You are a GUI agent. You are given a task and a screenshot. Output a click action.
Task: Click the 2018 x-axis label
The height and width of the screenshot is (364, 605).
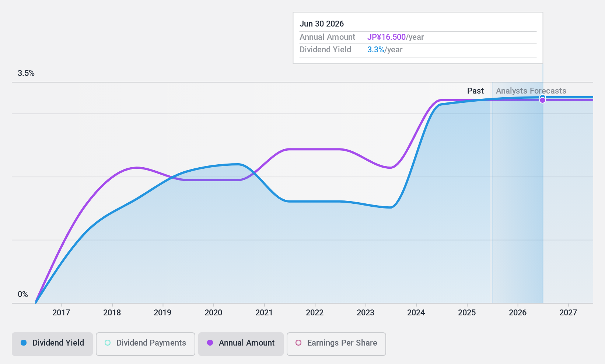(x=112, y=313)
